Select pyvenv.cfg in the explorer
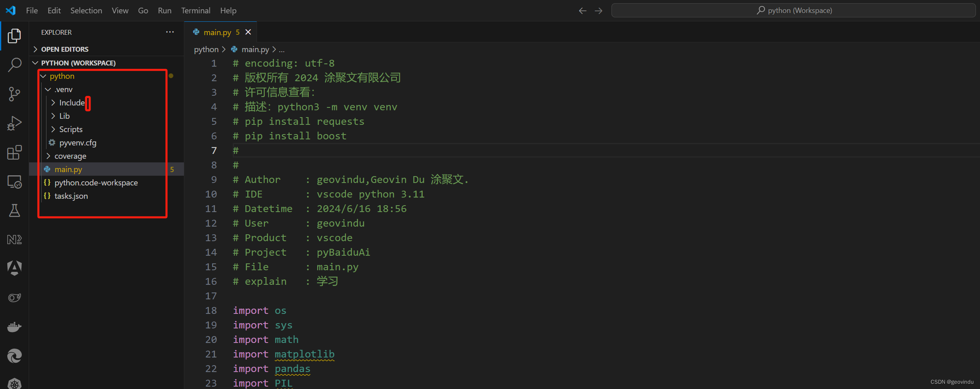Image resolution: width=980 pixels, height=389 pixels. [78, 142]
